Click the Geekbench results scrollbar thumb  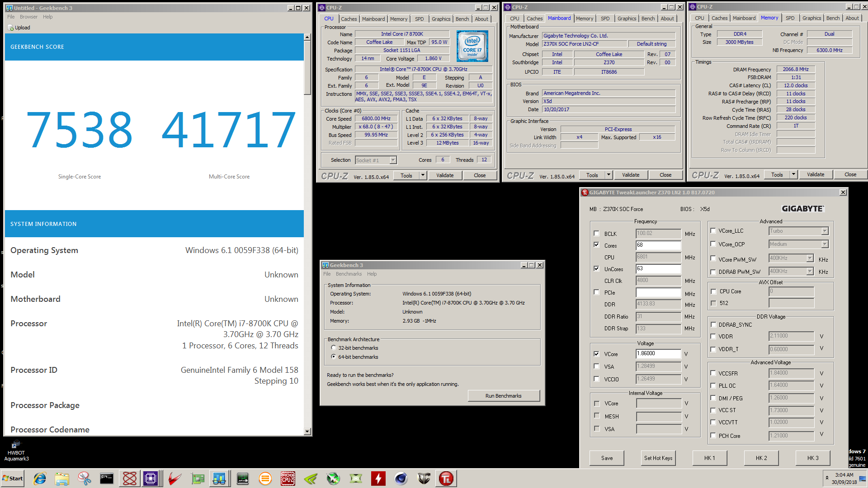coord(307,68)
